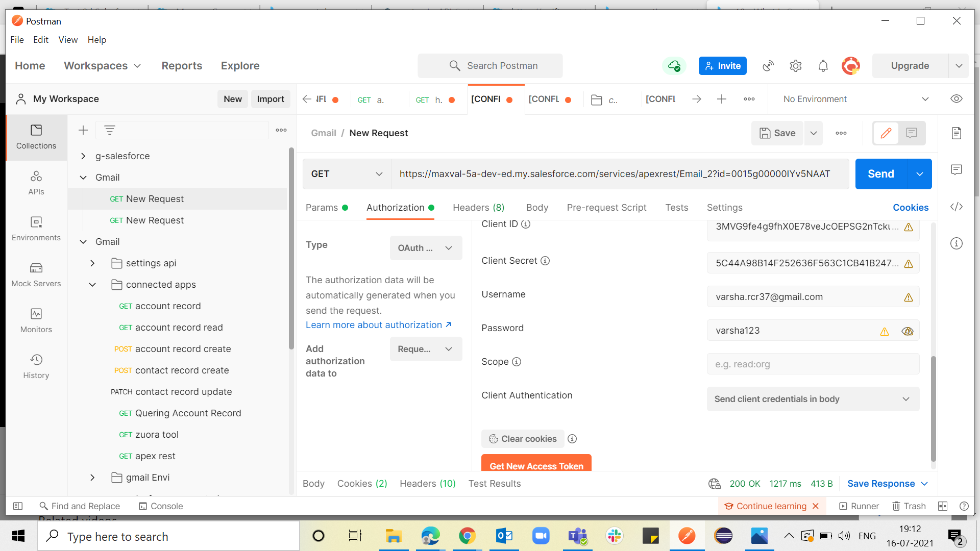This screenshot has width=980, height=551.
Task: Switch to comment mode toggle
Action: click(912, 133)
